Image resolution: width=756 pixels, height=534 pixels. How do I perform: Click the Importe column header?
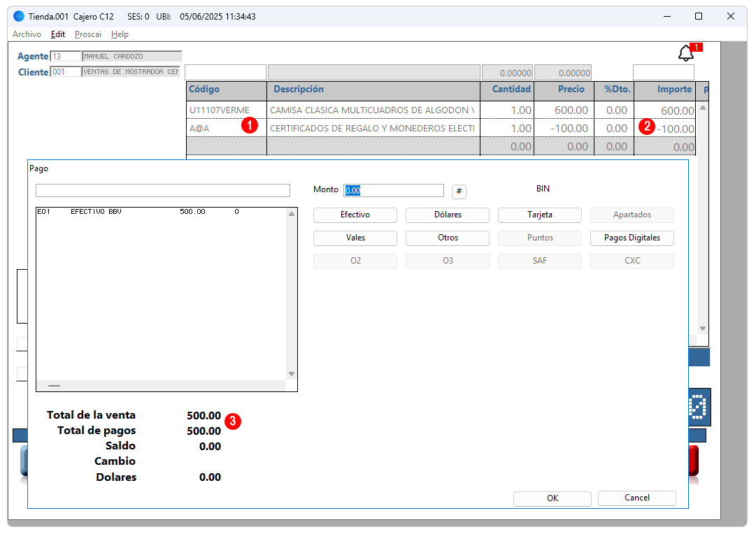coord(665,90)
